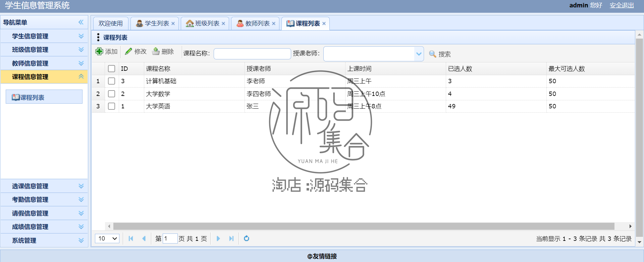Click the down arrow of the vertical scrollbar
This screenshot has width=644, height=262.
click(640, 242)
